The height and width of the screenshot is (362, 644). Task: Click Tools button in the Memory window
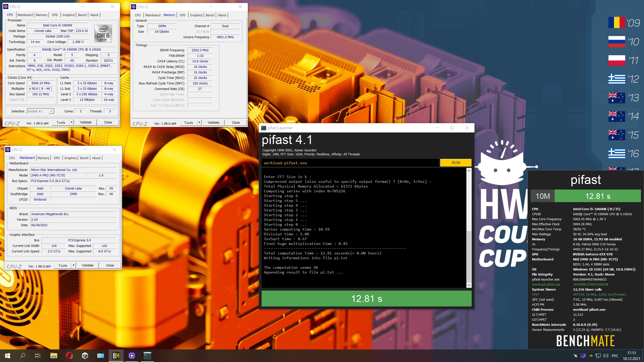coord(189,123)
